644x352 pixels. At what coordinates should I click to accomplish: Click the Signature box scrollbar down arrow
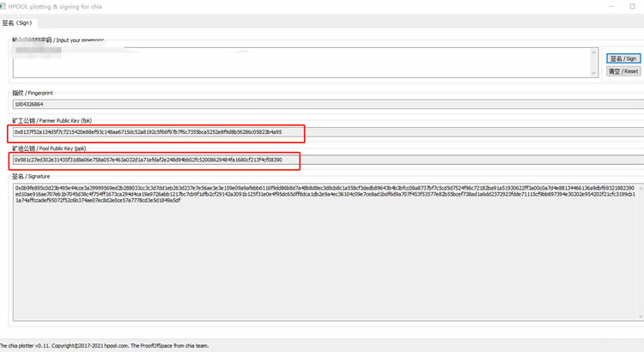click(641, 317)
